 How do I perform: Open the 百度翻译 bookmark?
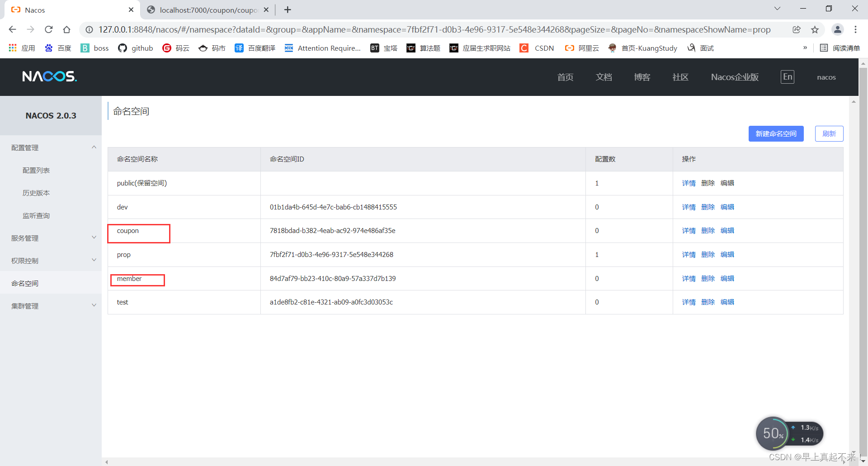point(255,48)
